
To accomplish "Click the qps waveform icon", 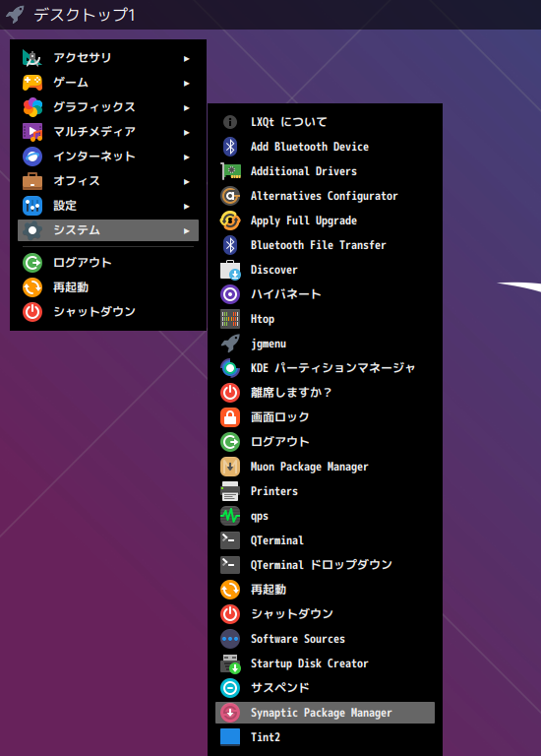I will pos(230,516).
